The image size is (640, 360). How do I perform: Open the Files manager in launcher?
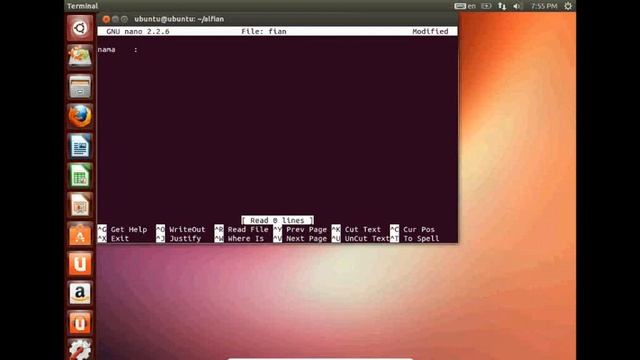point(80,87)
